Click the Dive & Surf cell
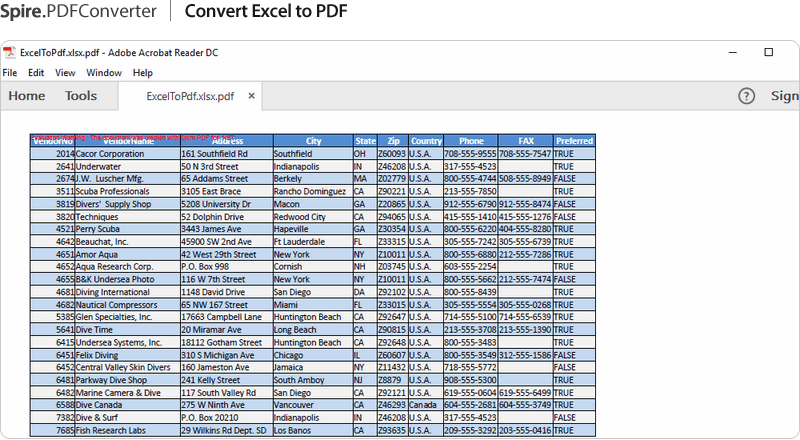 point(128,418)
